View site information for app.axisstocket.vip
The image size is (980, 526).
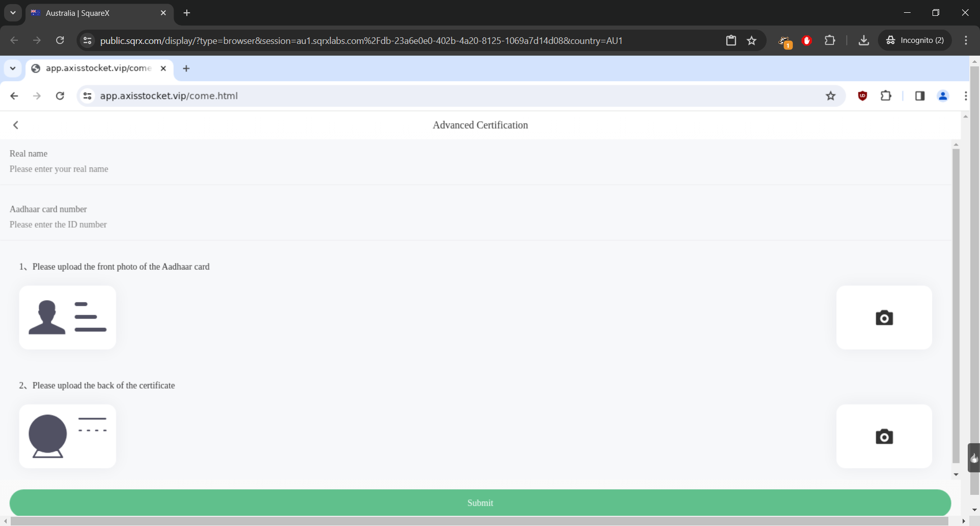(87, 96)
